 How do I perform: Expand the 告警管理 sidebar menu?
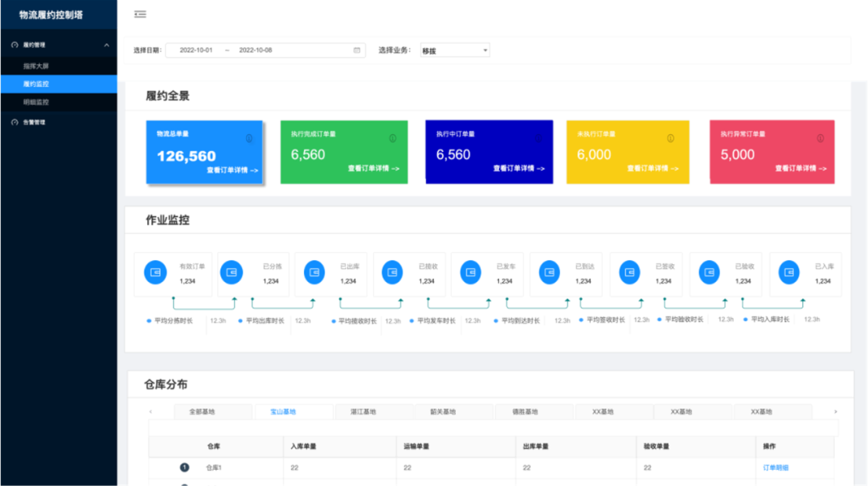click(x=34, y=122)
